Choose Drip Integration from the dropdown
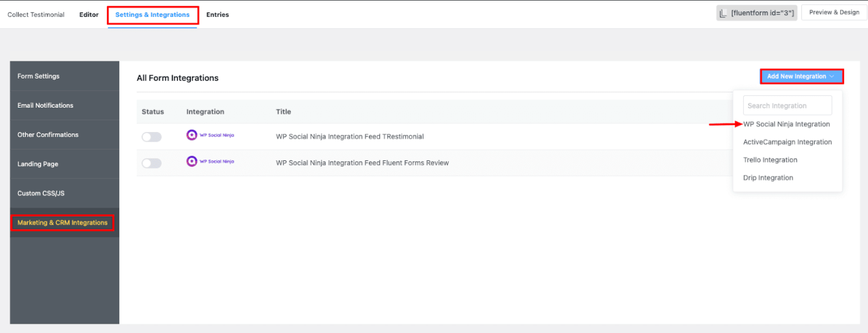 (767, 177)
